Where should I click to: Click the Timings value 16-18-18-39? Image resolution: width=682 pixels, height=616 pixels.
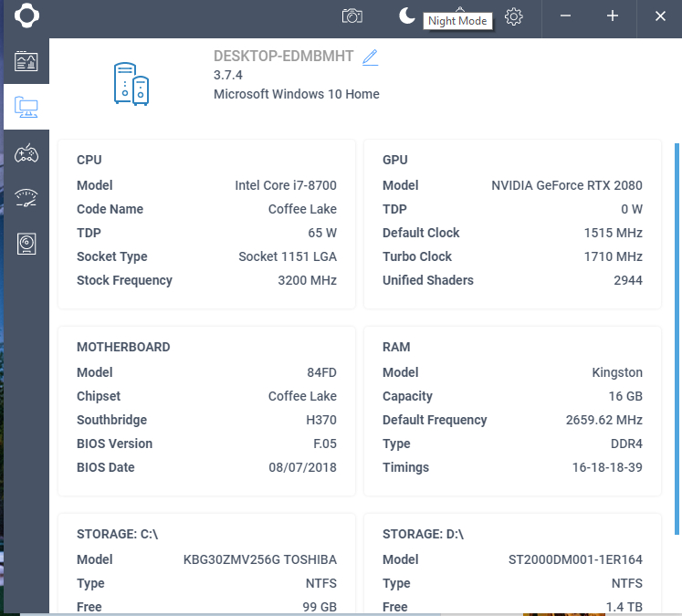pyautogui.click(x=607, y=467)
